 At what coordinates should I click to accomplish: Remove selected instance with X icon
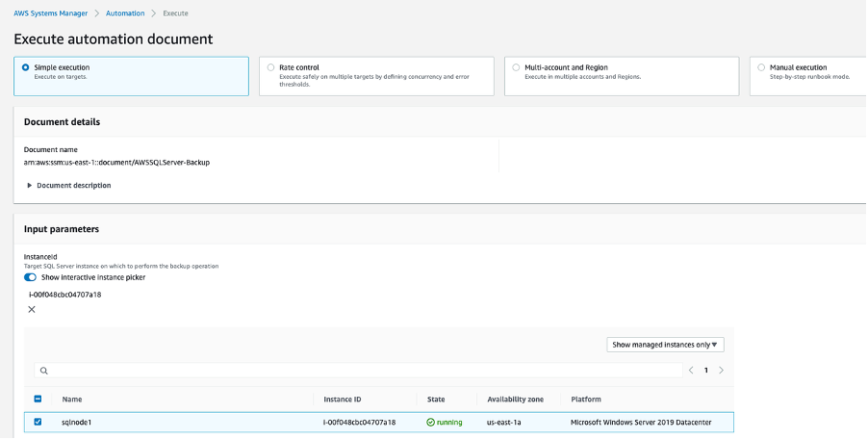(32, 309)
